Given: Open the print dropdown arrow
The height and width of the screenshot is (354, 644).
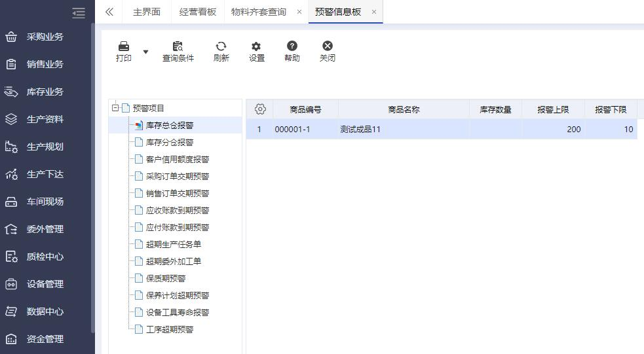Looking at the screenshot, I should tap(145, 52).
